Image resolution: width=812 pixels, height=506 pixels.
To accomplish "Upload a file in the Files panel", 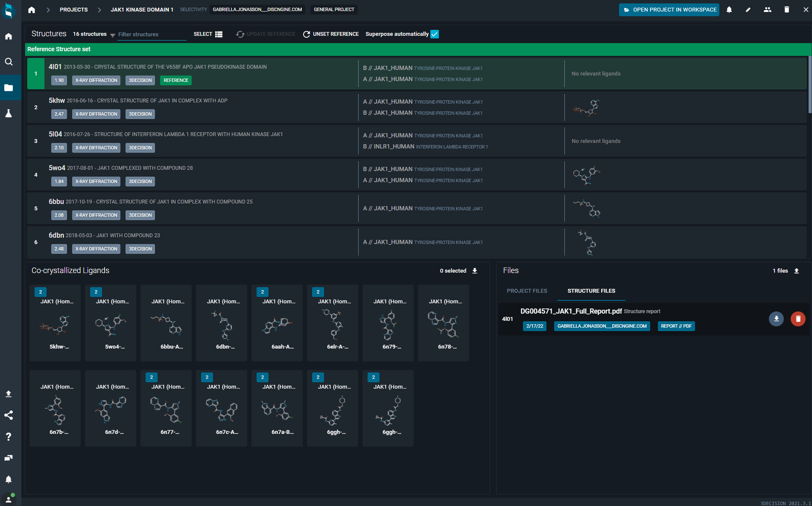I will click(x=797, y=271).
